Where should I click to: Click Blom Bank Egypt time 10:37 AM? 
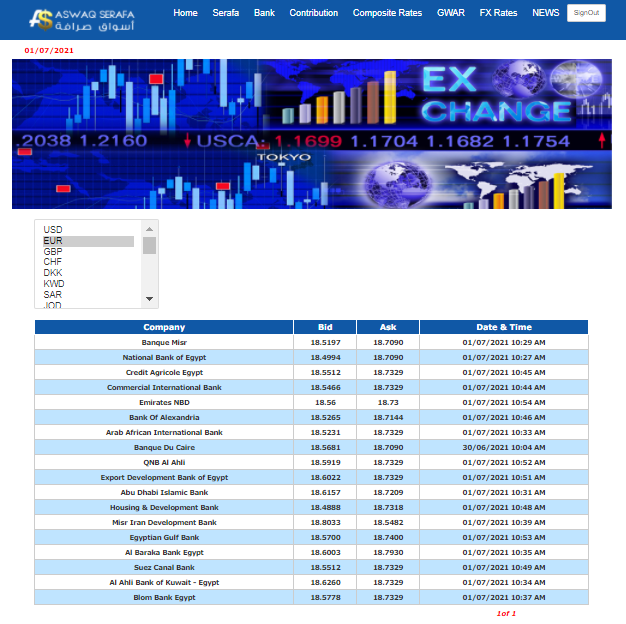[x=527, y=597]
